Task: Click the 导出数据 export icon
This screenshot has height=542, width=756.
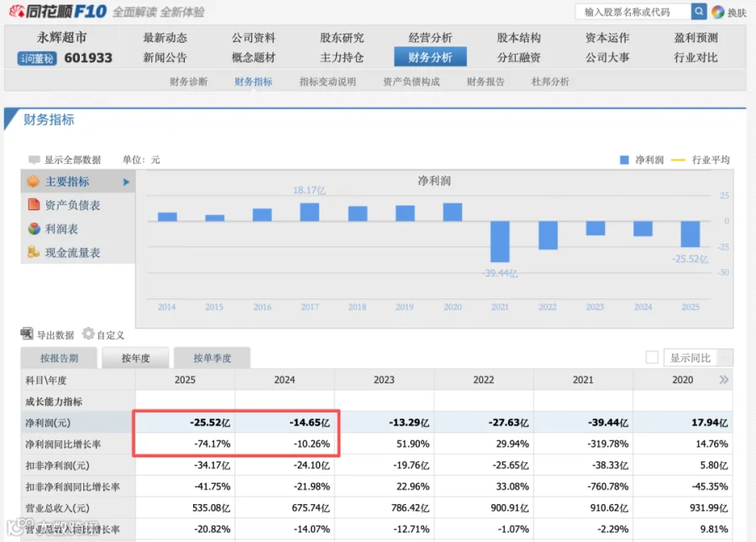Action: [x=27, y=334]
